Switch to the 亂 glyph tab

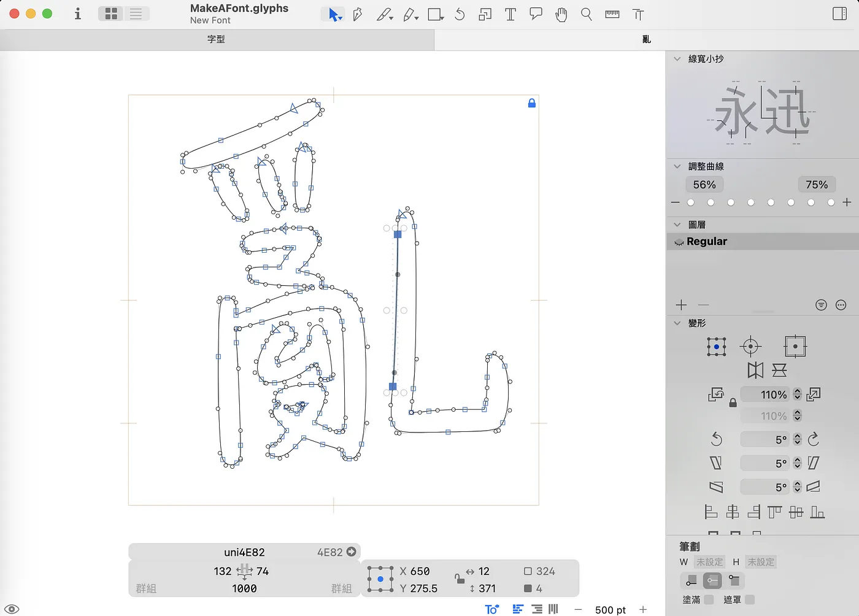tap(646, 39)
